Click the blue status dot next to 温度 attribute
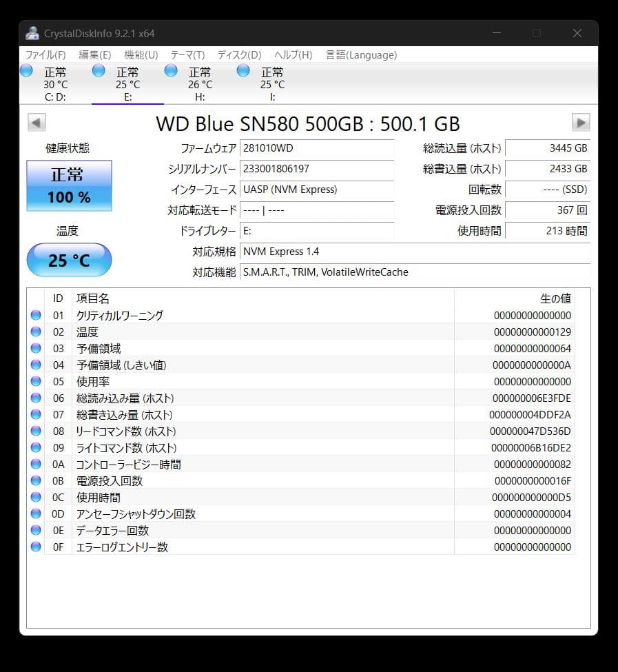 35,332
